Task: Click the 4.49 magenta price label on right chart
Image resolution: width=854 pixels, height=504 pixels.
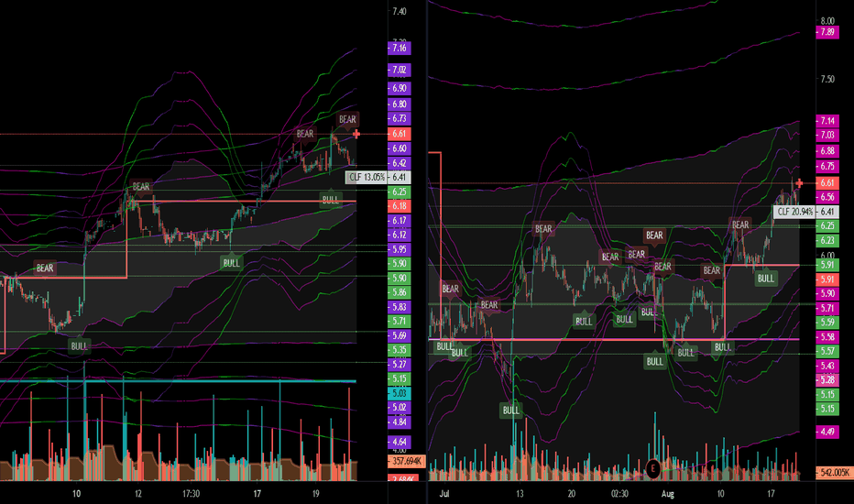Action: click(827, 432)
